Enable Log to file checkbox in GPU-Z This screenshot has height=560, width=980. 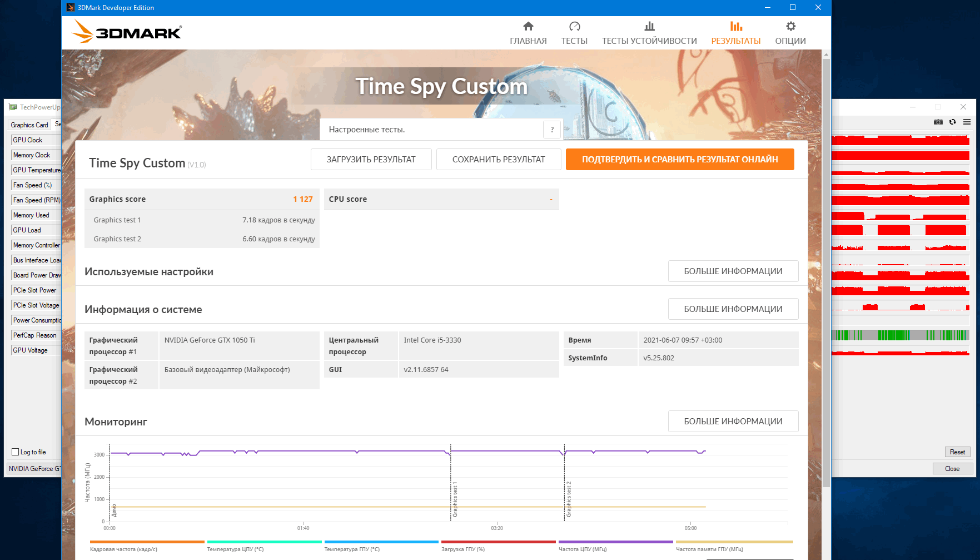coord(16,452)
